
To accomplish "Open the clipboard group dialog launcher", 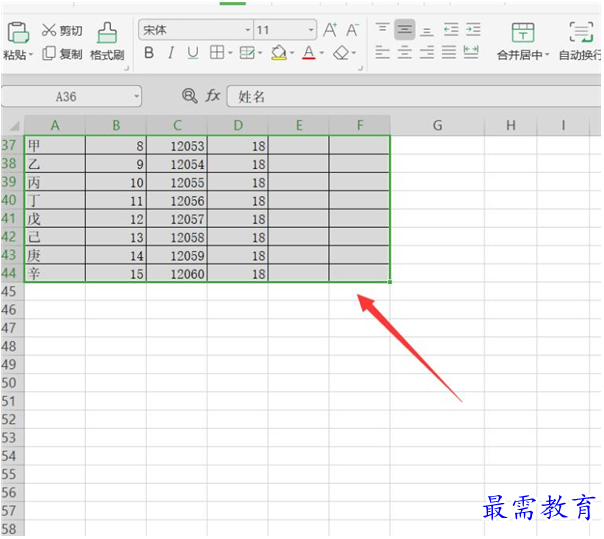I will pos(126,68).
